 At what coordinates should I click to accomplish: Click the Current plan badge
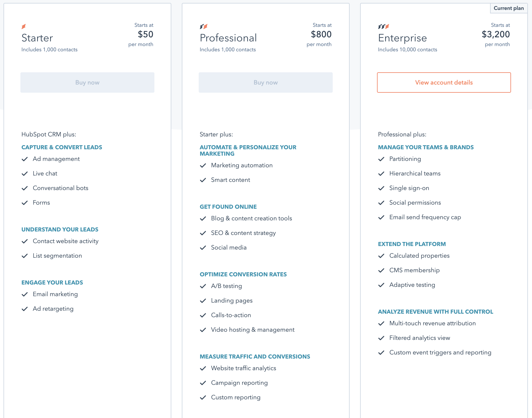(x=509, y=8)
